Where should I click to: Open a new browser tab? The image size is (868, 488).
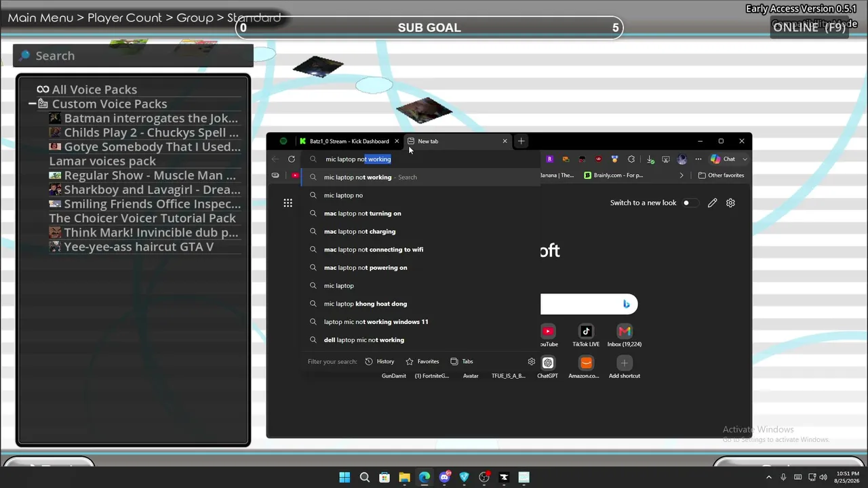[x=521, y=141]
